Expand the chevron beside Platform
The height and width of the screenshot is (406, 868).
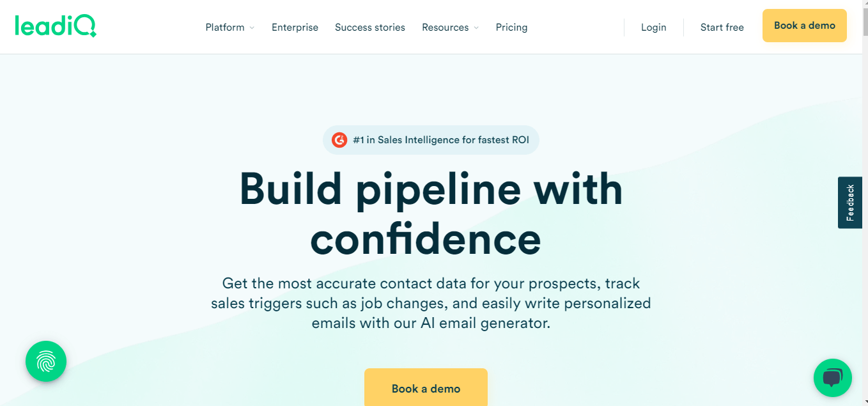tap(252, 28)
